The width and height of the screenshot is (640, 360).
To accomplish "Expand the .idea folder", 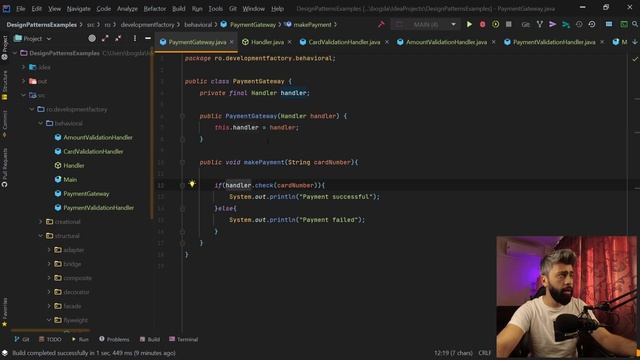I will pyautogui.click(x=24, y=67).
